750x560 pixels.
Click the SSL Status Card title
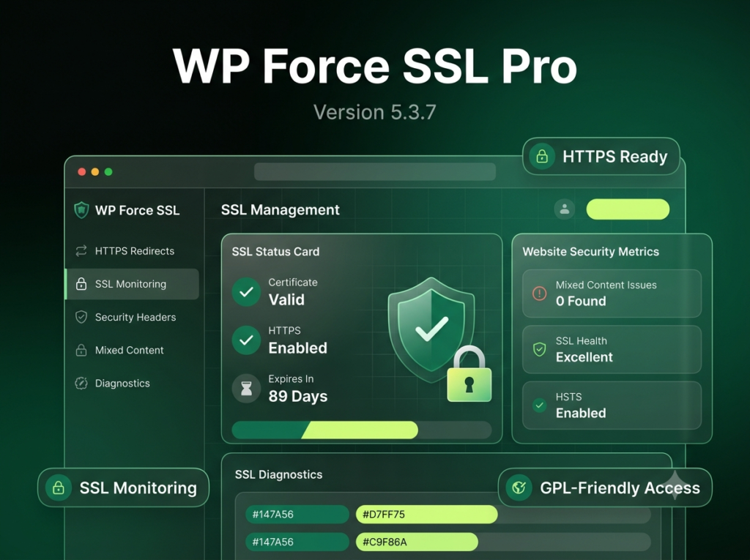point(275,252)
